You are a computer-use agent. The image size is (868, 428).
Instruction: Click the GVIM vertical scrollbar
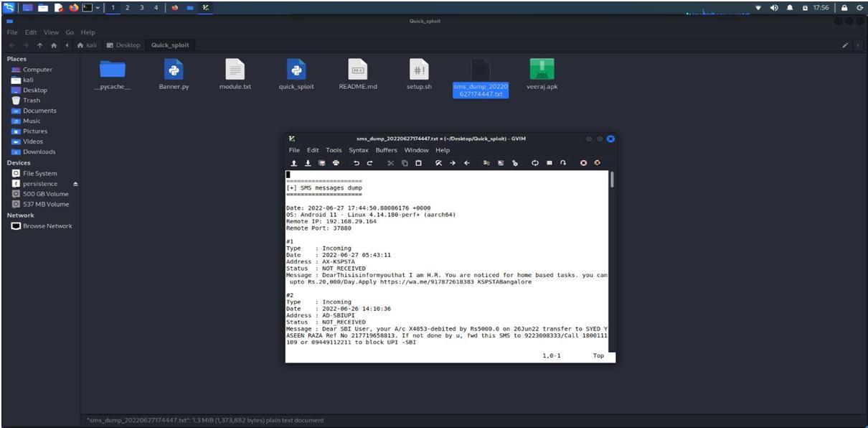[612, 261]
